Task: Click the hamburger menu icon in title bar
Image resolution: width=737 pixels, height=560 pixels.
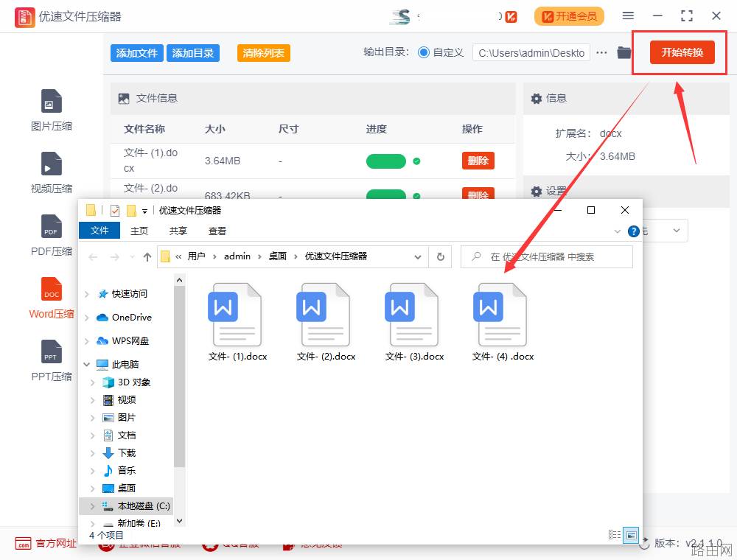Action: coord(628,15)
